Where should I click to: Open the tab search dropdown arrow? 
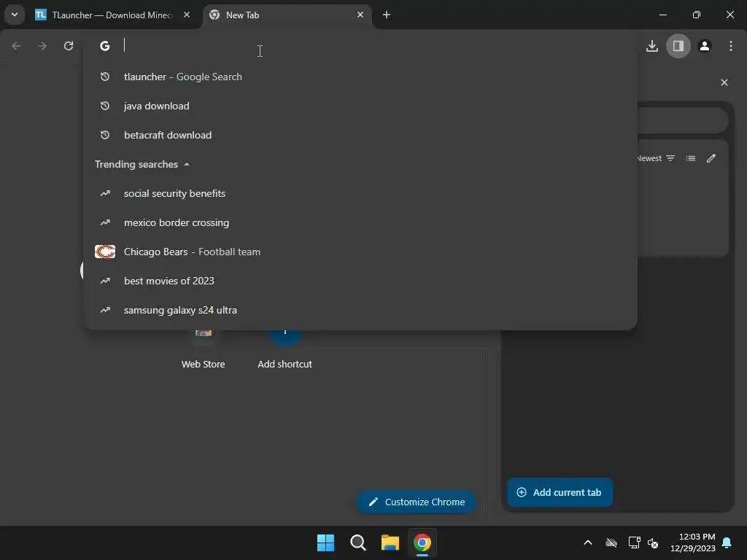(x=15, y=15)
